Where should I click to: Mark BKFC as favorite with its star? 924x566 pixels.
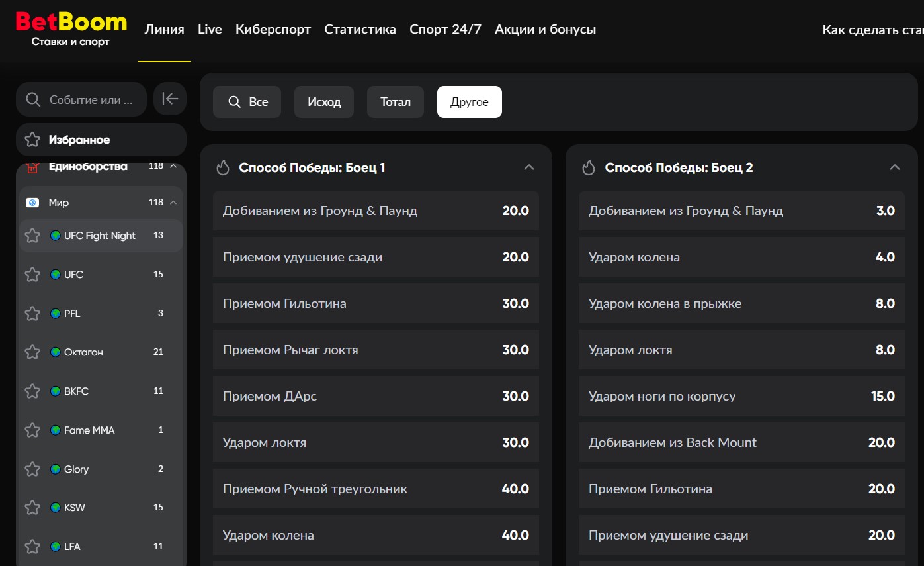32,391
